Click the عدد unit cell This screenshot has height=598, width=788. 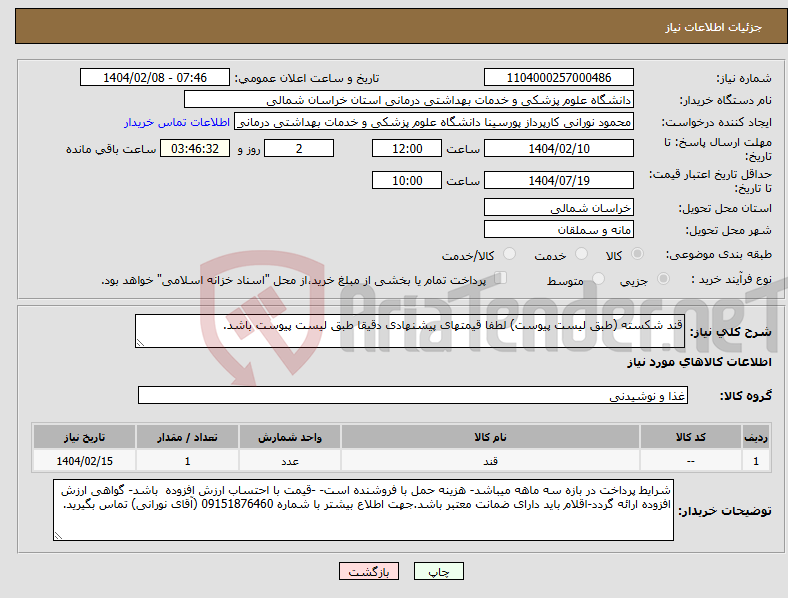[290, 461]
